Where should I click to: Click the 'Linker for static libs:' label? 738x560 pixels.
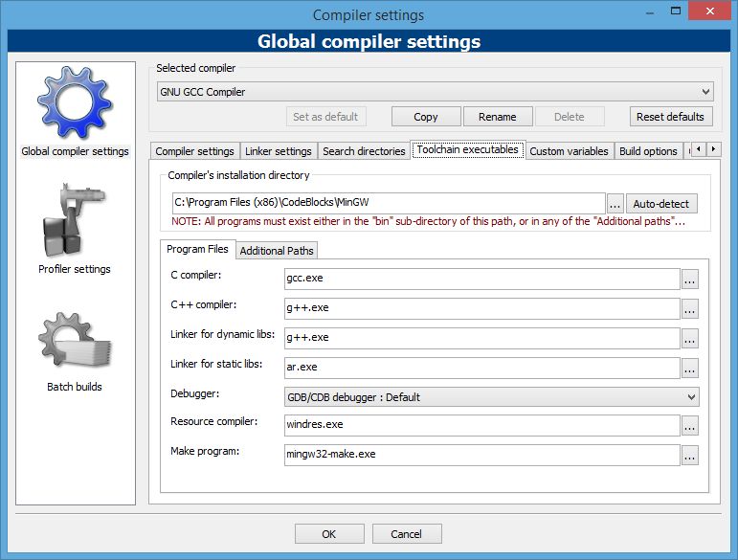[216, 364]
